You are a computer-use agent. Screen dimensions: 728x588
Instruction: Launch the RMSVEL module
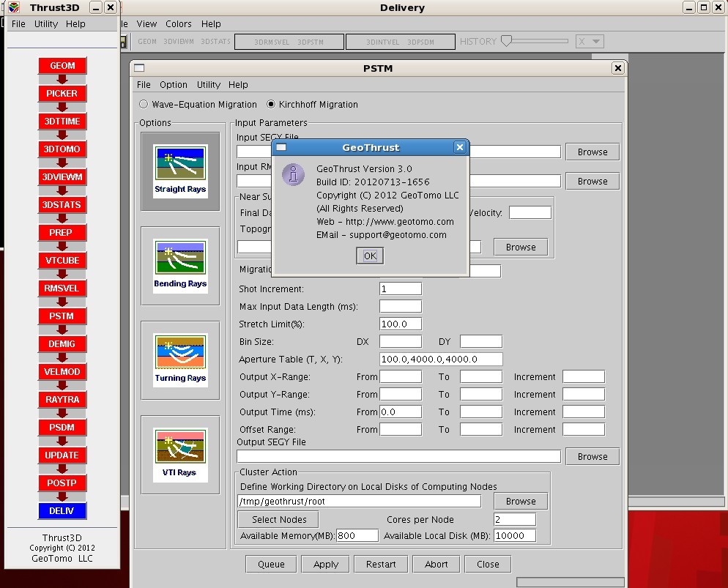[x=62, y=289]
